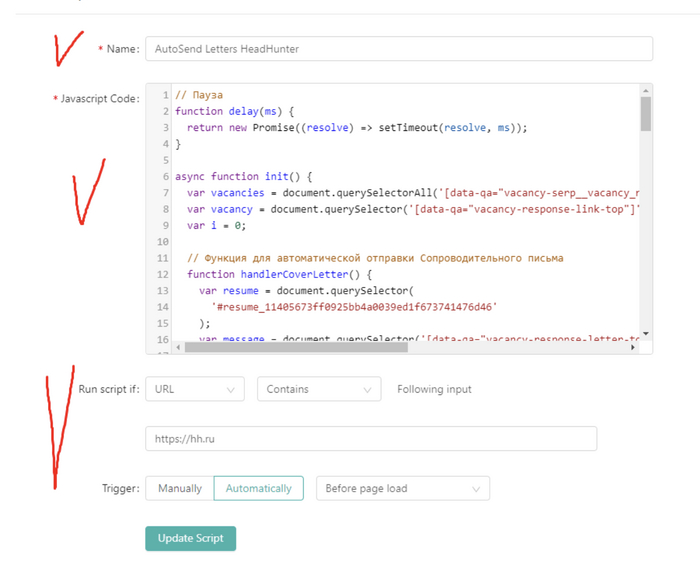Click code line 'async function init() {'
The image size is (700, 565).
click(x=243, y=176)
